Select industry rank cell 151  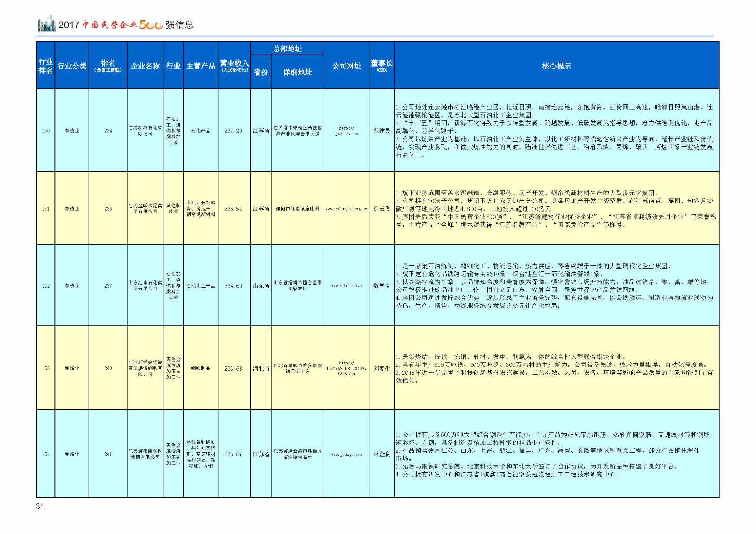point(46,209)
